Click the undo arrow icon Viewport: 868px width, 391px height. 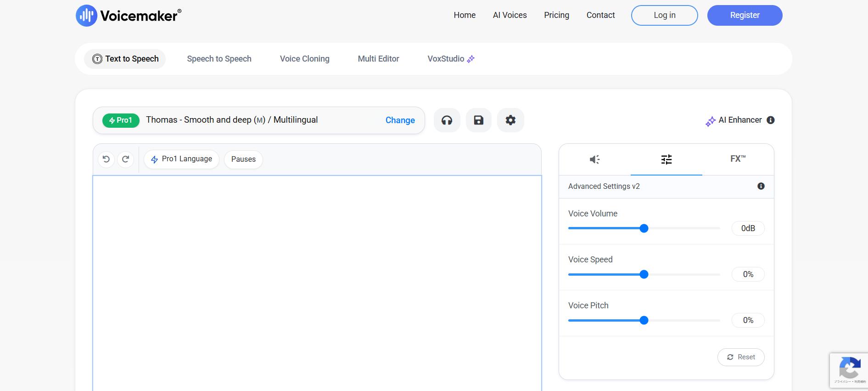click(106, 159)
